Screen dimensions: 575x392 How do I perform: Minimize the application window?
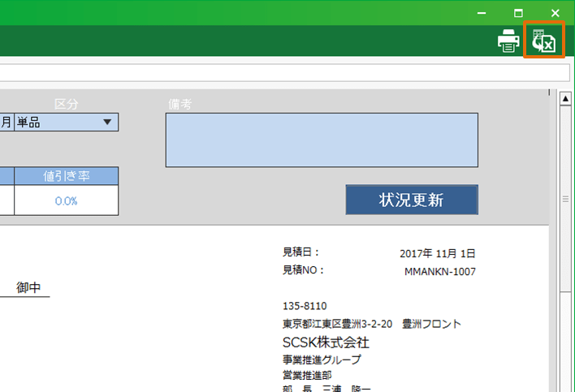[x=482, y=13]
